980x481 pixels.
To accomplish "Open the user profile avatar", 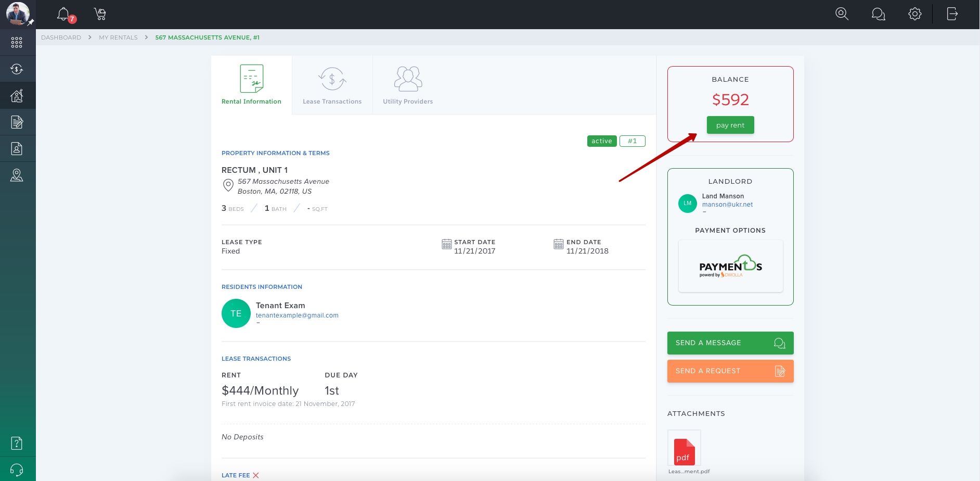I will (x=18, y=14).
